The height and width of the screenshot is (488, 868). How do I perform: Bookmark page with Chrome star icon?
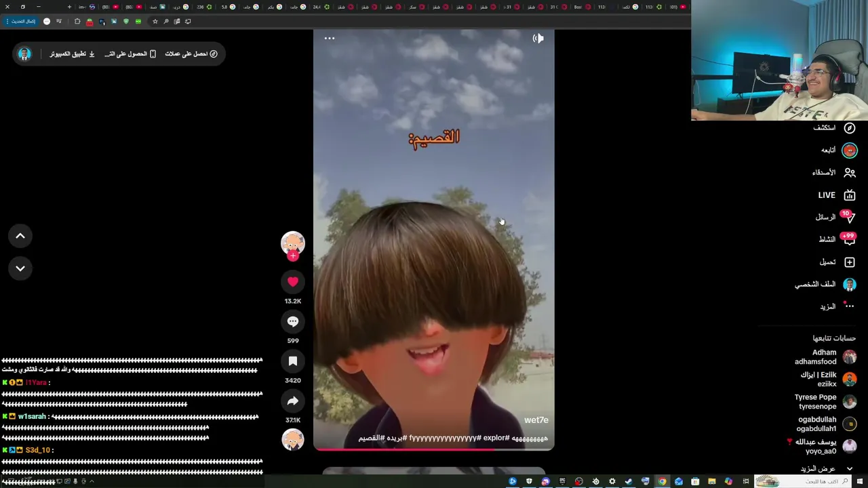[155, 21]
